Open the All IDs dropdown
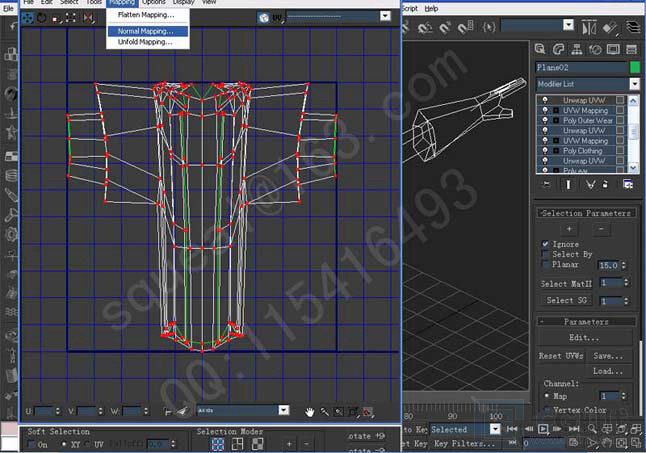This screenshot has width=646, height=453. [x=283, y=410]
